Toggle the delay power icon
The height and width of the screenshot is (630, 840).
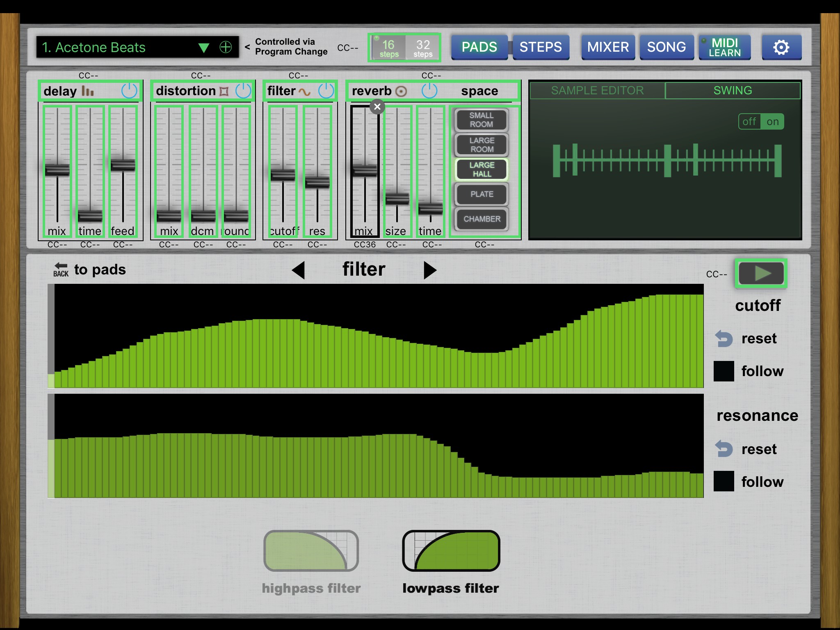129,91
